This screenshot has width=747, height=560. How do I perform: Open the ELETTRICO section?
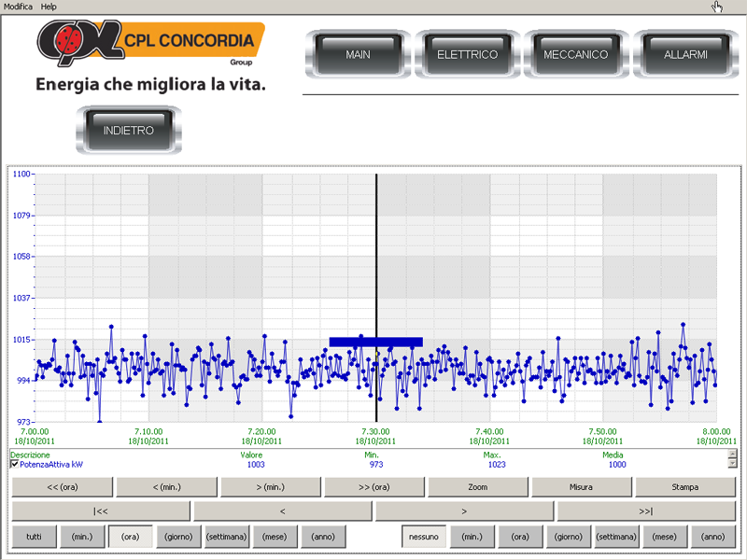click(468, 54)
